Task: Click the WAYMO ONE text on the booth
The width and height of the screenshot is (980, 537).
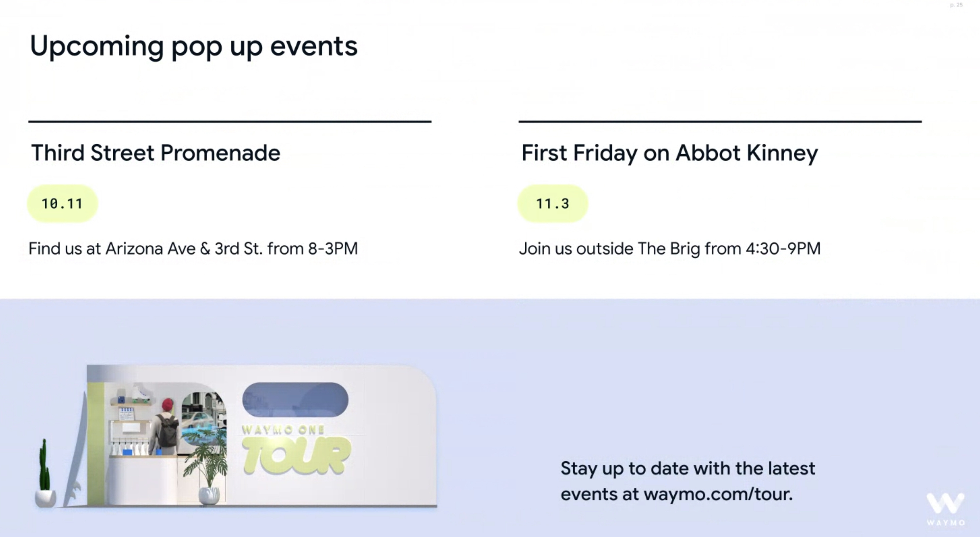Action: pos(283,430)
